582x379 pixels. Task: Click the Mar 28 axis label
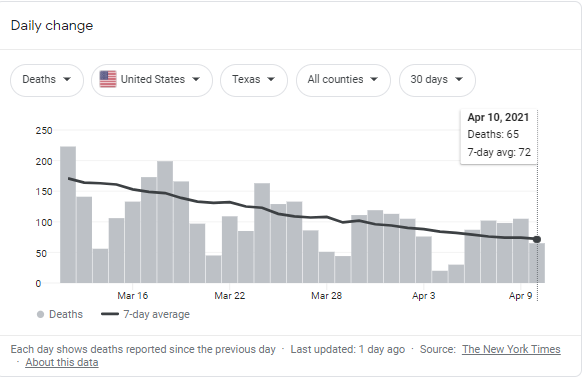tap(326, 296)
